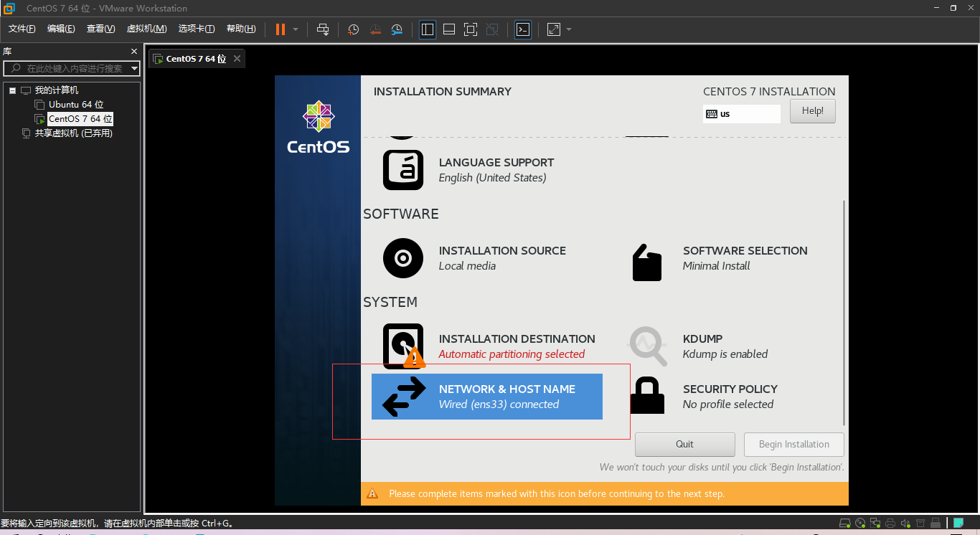Click the VMware Workstation title bar logo

tap(9, 9)
